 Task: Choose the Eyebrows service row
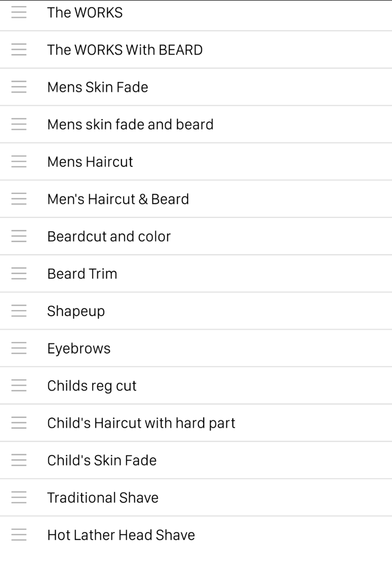click(x=79, y=348)
